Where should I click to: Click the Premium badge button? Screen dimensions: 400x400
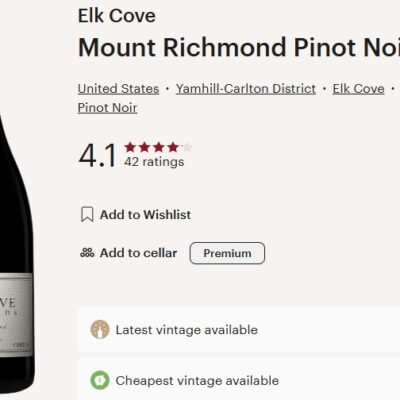click(227, 253)
